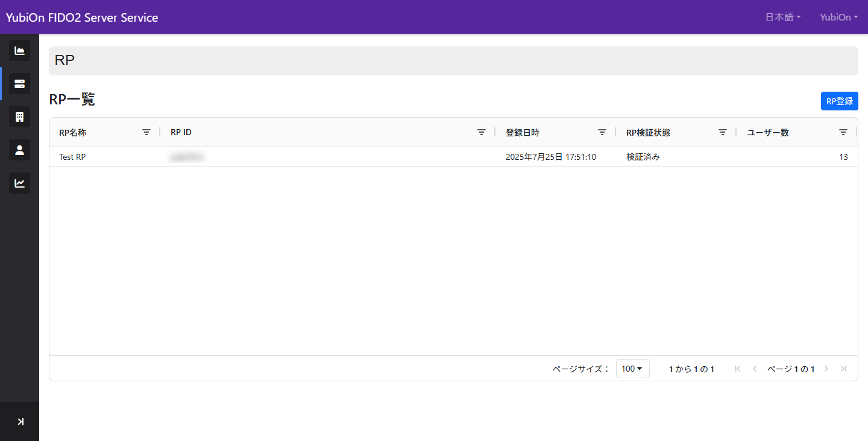Sort by RP検証状態 column header
The height and width of the screenshot is (441, 868).
pyautogui.click(x=648, y=133)
